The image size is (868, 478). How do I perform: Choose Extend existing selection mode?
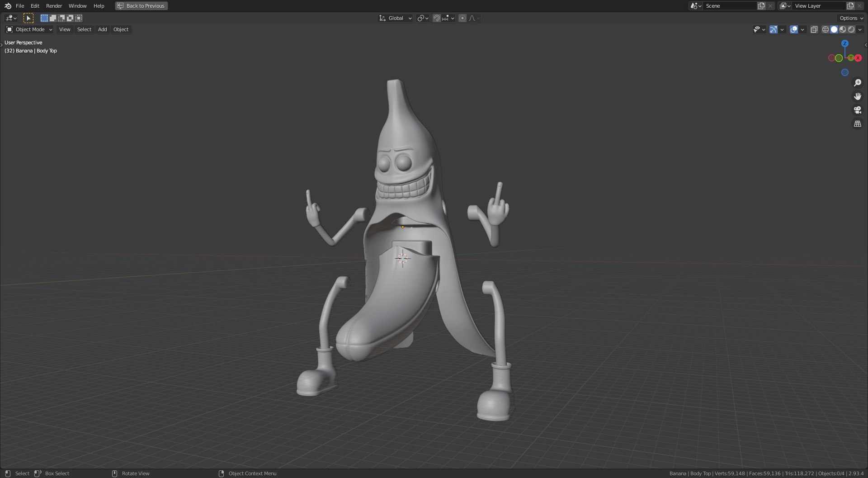[x=53, y=18]
